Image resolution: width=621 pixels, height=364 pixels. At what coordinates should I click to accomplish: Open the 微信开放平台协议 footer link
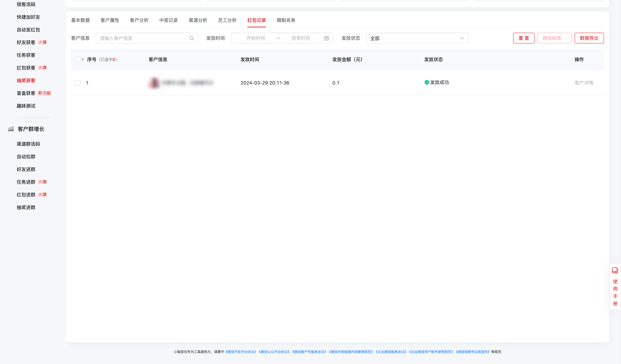click(x=241, y=352)
